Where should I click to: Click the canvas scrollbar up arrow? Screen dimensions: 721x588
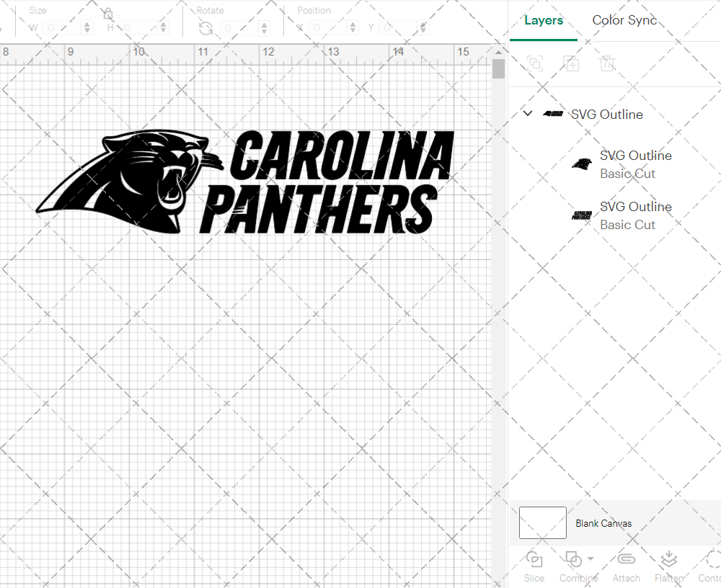click(498, 53)
